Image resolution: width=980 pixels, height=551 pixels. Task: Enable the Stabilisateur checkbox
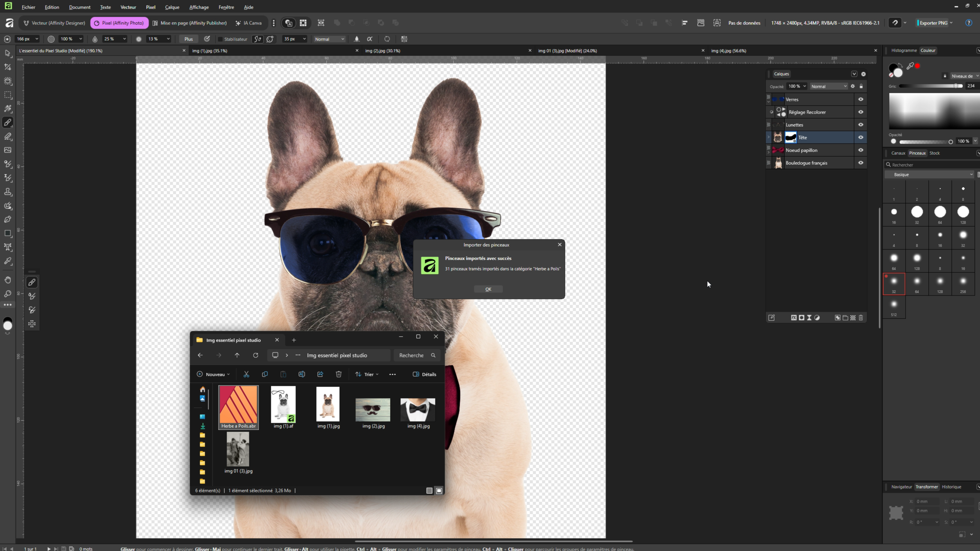[x=220, y=39]
